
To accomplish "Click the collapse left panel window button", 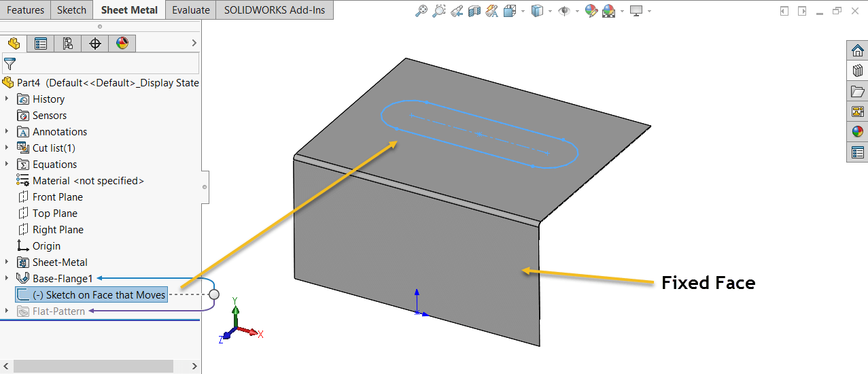I will [x=784, y=11].
